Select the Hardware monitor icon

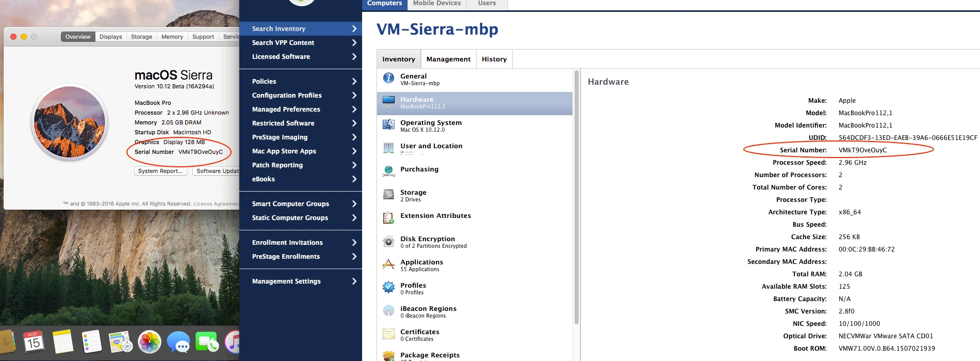pos(388,101)
